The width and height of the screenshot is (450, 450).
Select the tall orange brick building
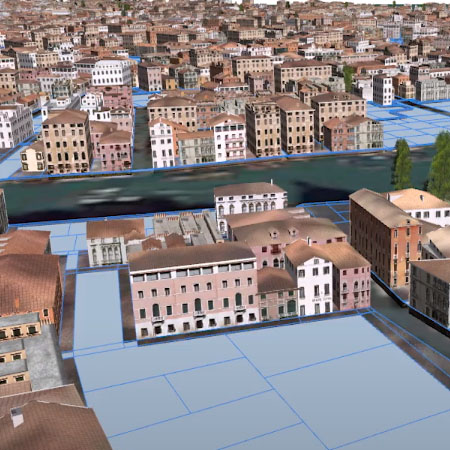[x=385, y=238]
